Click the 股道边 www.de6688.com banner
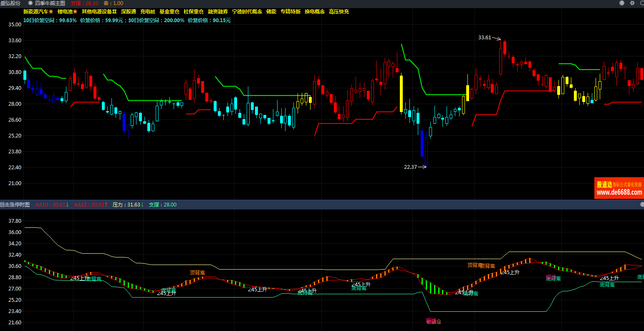Screen dimensions: 644x331 click(x=619, y=188)
